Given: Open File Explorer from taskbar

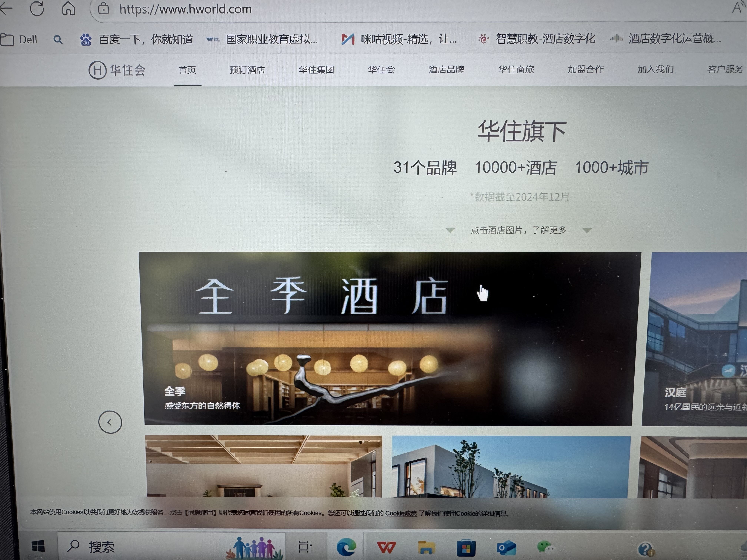Looking at the screenshot, I should click(x=426, y=547).
